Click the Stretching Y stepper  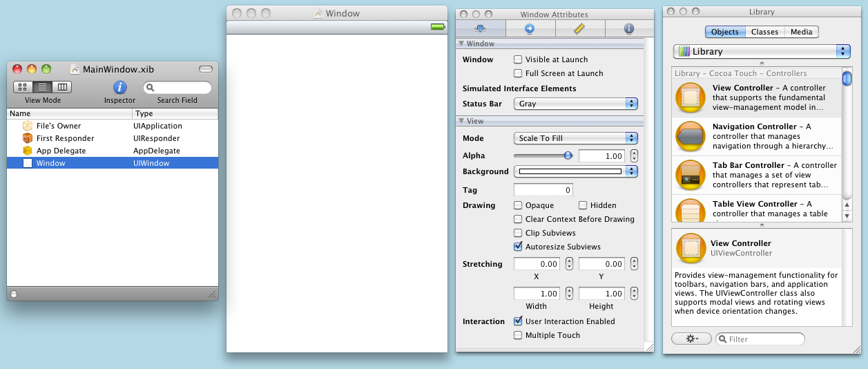coord(634,264)
